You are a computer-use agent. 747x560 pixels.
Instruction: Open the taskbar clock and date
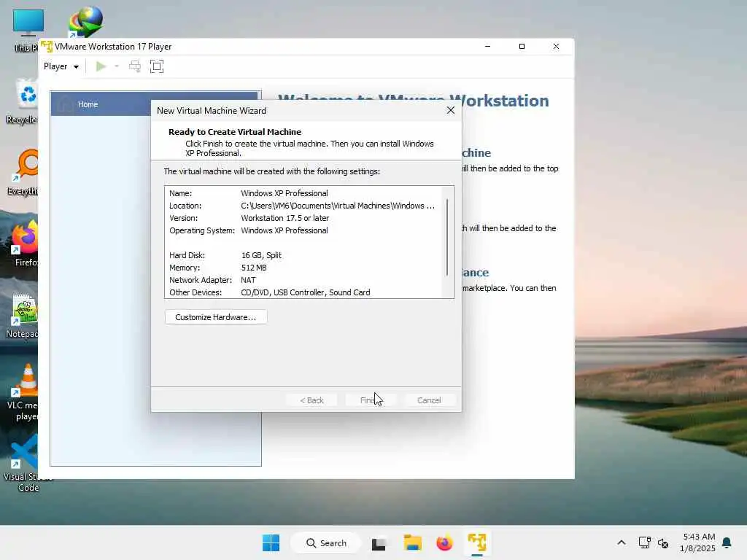click(x=697, y=542)
